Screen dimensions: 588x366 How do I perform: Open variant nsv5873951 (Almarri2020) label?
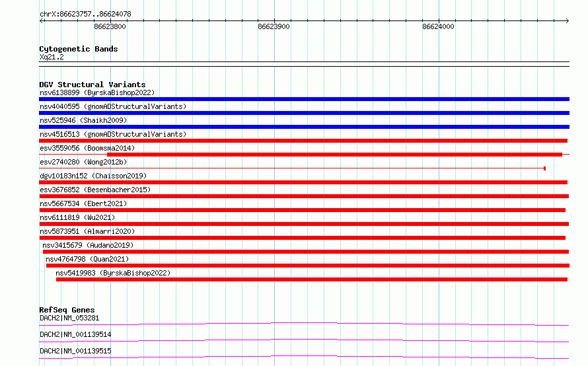pos(87,231)
